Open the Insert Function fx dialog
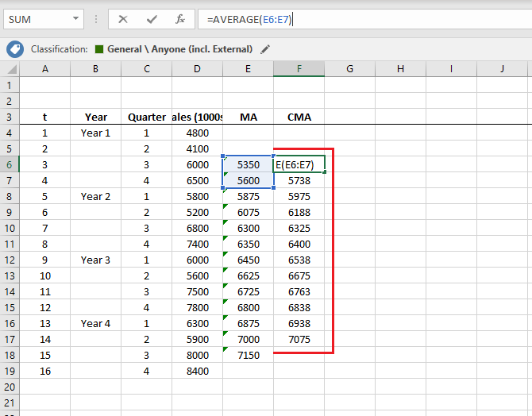Screen dimensions: 532x416 (x=180, y=19)
